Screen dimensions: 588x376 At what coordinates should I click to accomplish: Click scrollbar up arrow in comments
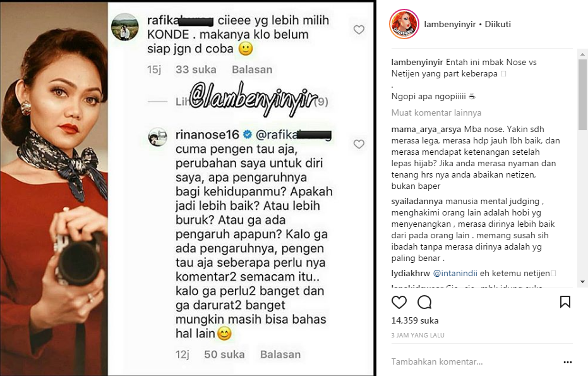pos(582,54)
